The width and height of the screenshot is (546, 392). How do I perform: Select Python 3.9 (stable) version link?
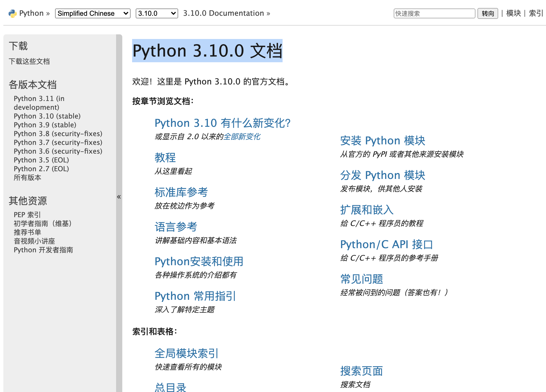click(x=45, y=125)
